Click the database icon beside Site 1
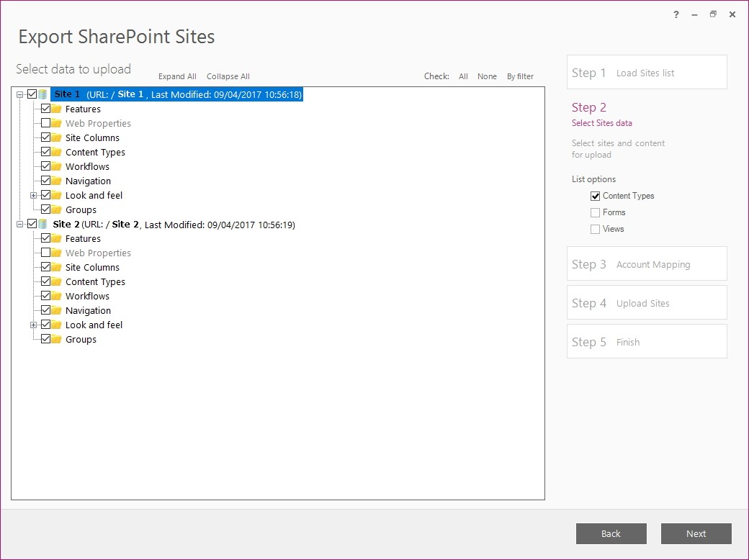The height and width of the screenshot is (560, 749). coord(42,94)
